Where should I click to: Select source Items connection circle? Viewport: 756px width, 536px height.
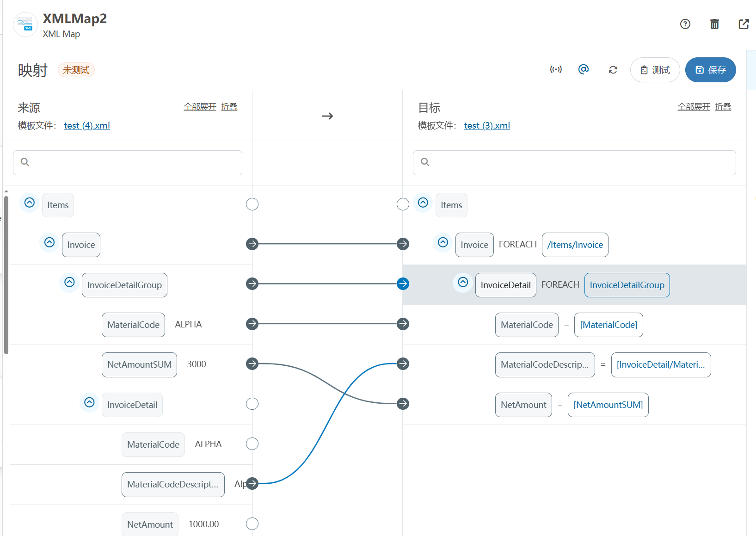252,204
